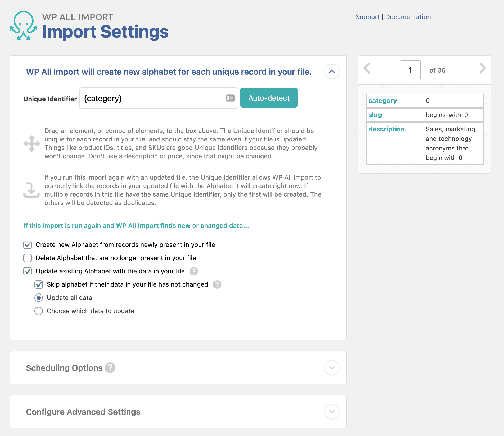Go to the previous record with left arrow
The width and height of the screenshot is (504, 436).
[367, 68]
